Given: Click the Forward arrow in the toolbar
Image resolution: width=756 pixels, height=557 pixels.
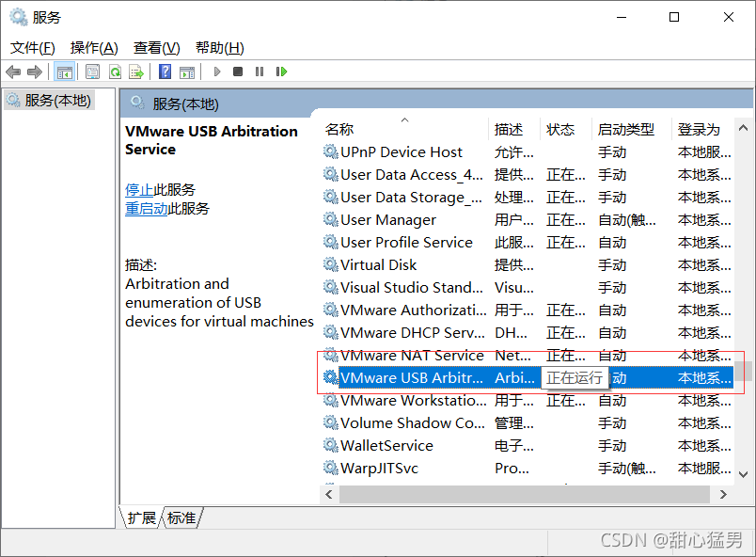Looking at the screenshot, I should pos(34,72).
